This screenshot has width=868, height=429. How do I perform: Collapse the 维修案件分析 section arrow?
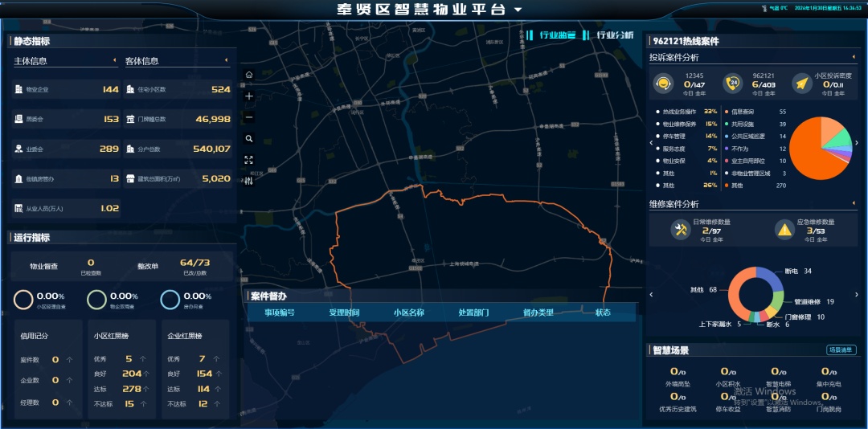pyautogui.click(x=854, y=204)
